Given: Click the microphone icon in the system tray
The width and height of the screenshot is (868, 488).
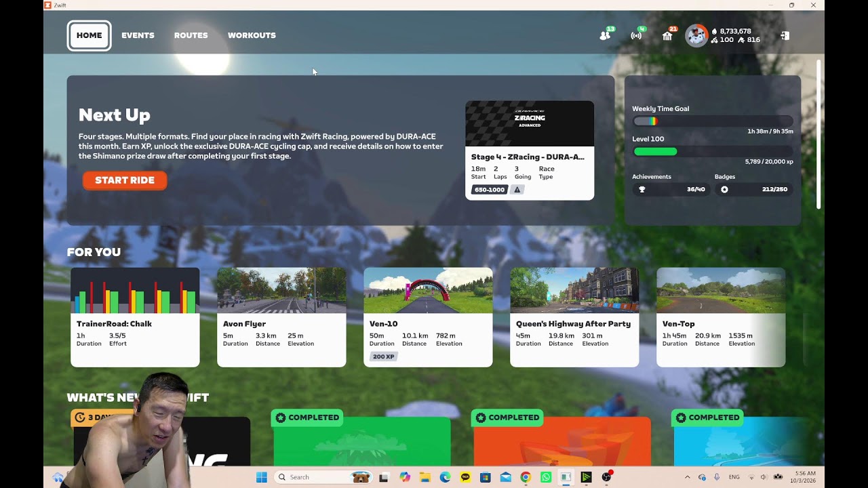Looking at the screenshot, I should (x=717, y=477).
